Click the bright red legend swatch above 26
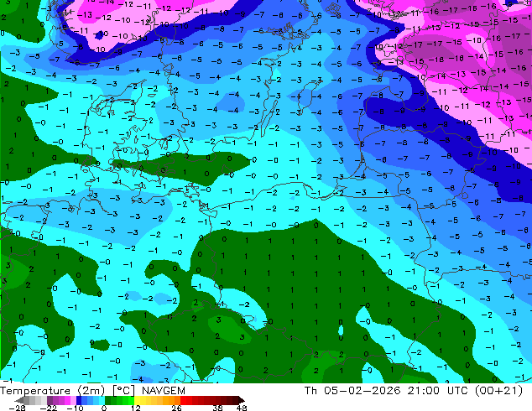This screenshot has height=411, width=532. click(183, 400)
